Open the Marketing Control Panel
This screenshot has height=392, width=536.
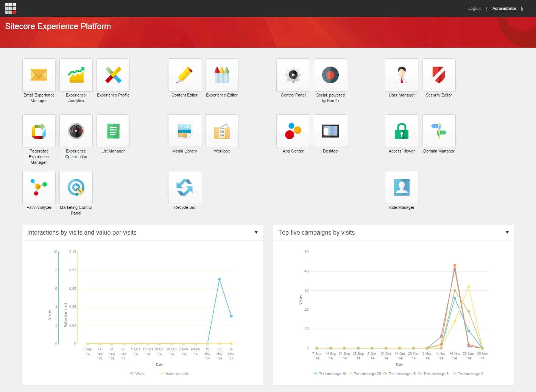coord(76,187)
